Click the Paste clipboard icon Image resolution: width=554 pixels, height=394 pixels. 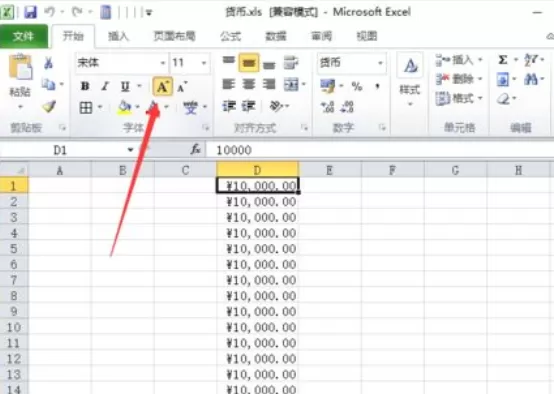[20, 66]
